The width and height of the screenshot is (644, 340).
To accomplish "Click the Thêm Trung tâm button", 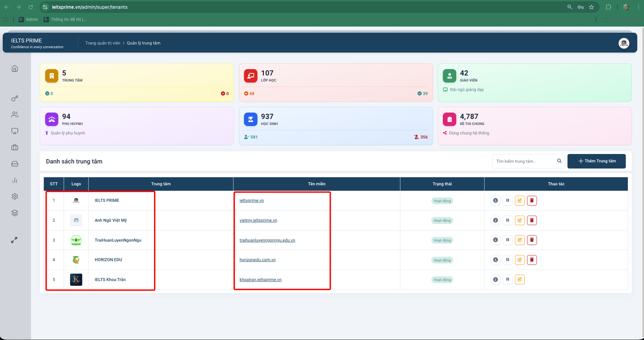I will pos(596,161).
